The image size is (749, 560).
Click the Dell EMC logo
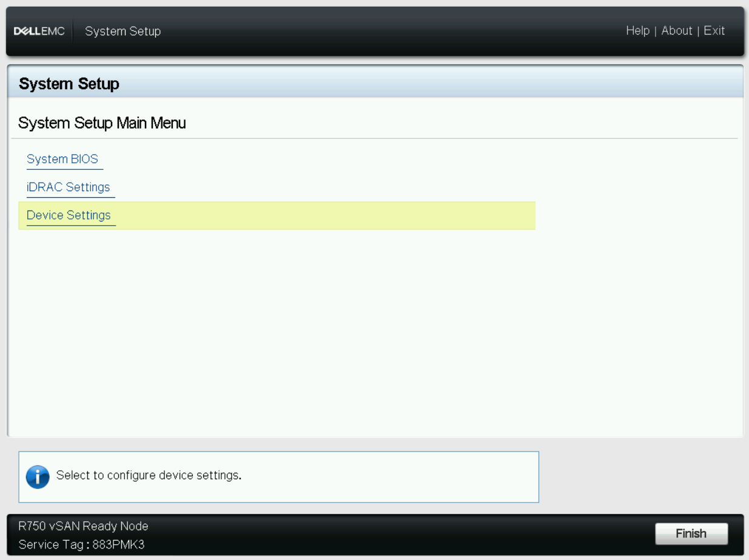(39, 31)
